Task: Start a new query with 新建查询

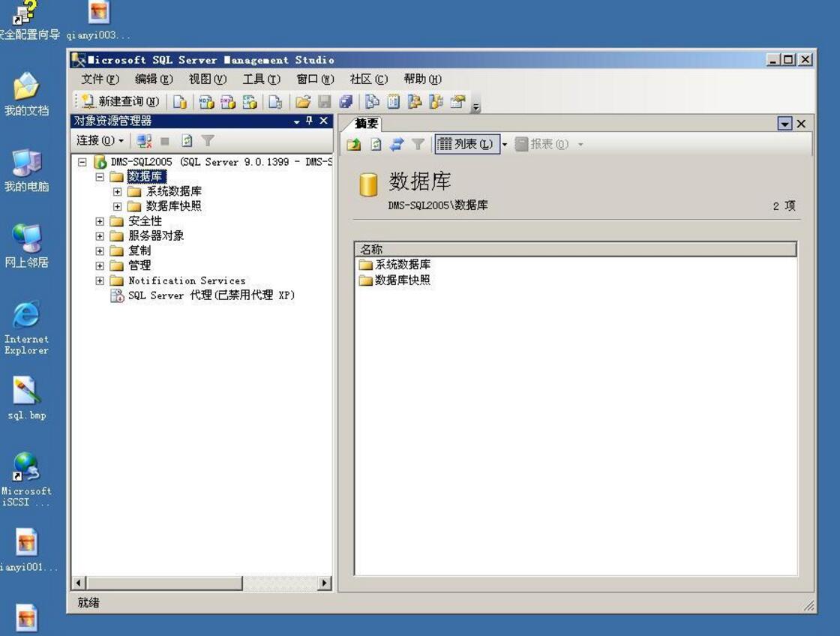Action: [x=121, y=101]
